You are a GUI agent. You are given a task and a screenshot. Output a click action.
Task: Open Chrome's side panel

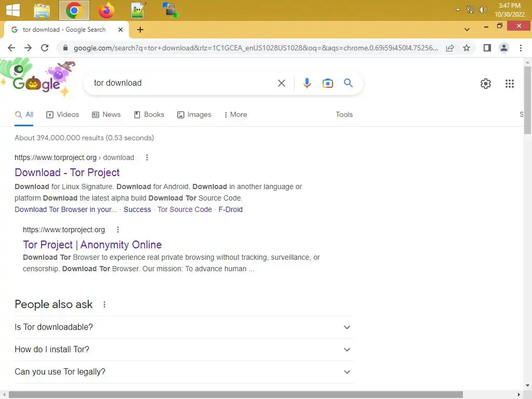[487, 48]
